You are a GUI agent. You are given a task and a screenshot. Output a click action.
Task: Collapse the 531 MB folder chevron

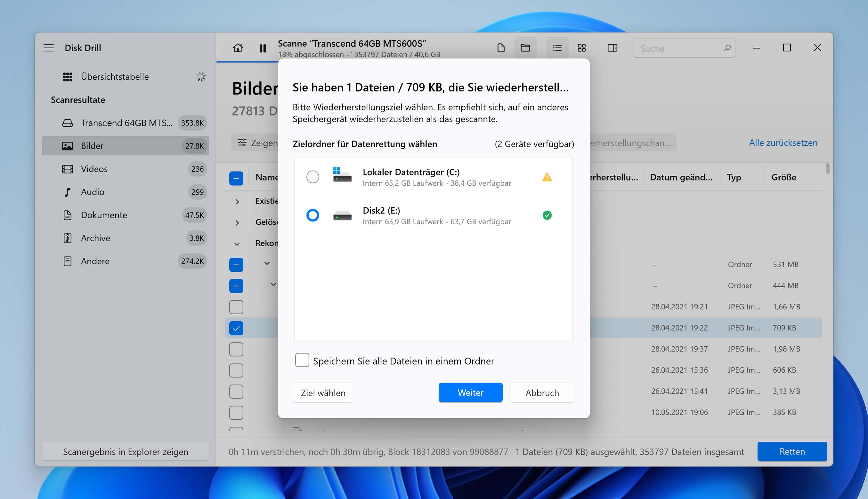[267, 263]
